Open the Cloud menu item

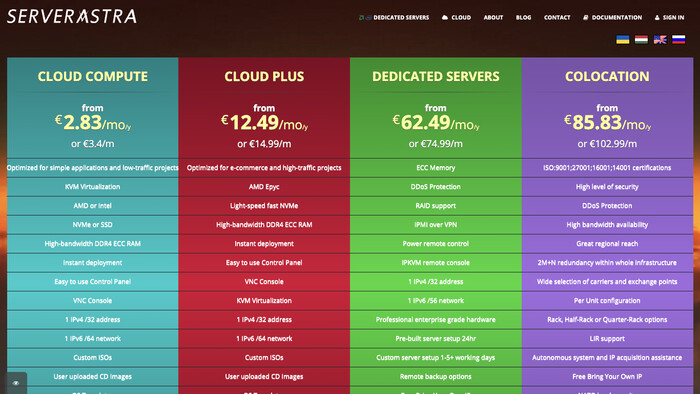456,17
